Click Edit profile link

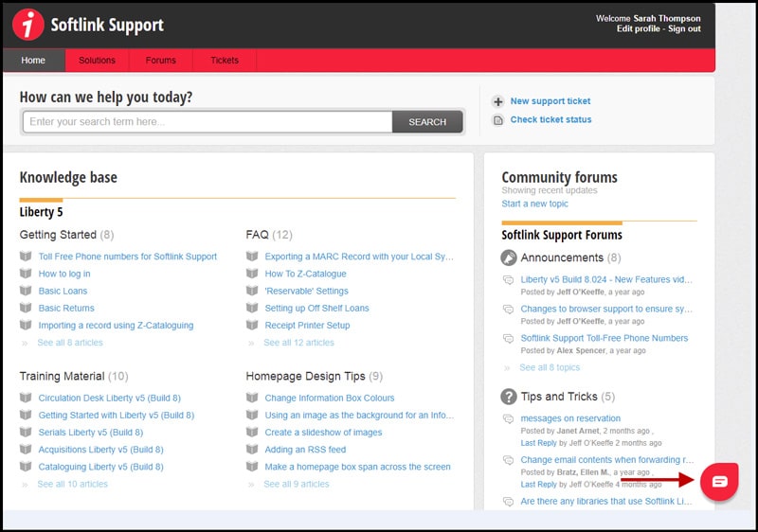click(x=638, y=29)
